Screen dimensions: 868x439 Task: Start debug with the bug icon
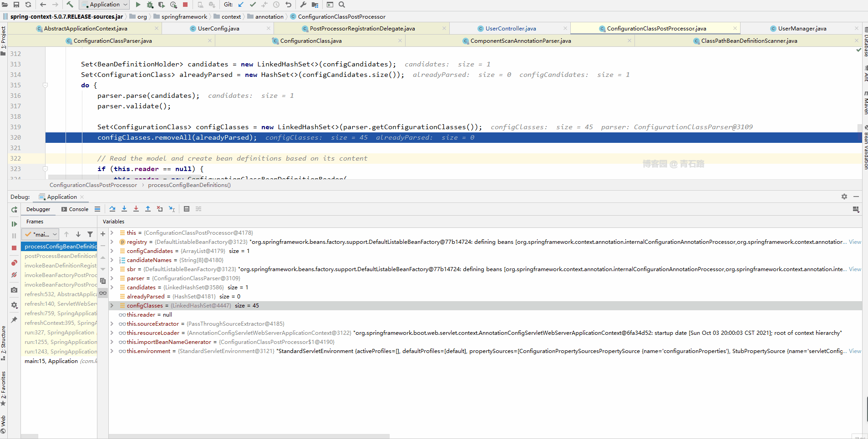click(x=150, y=5)
